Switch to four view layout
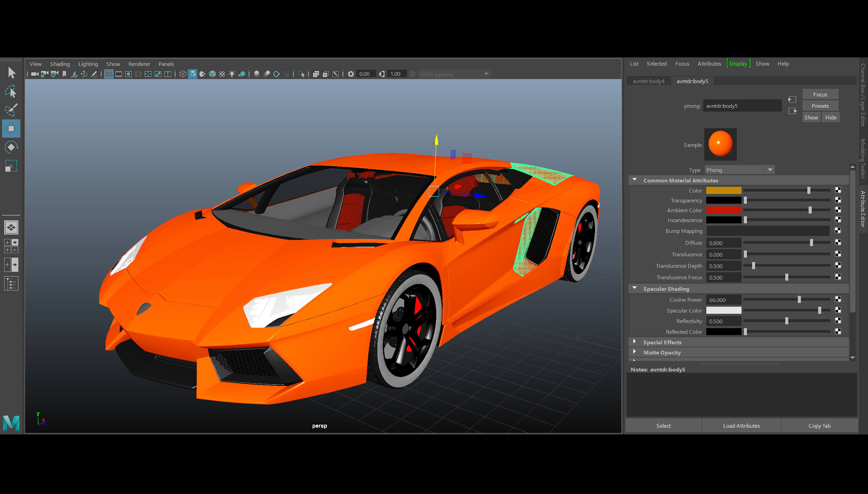Screen dimensions: 868x494 pos(11,246)
